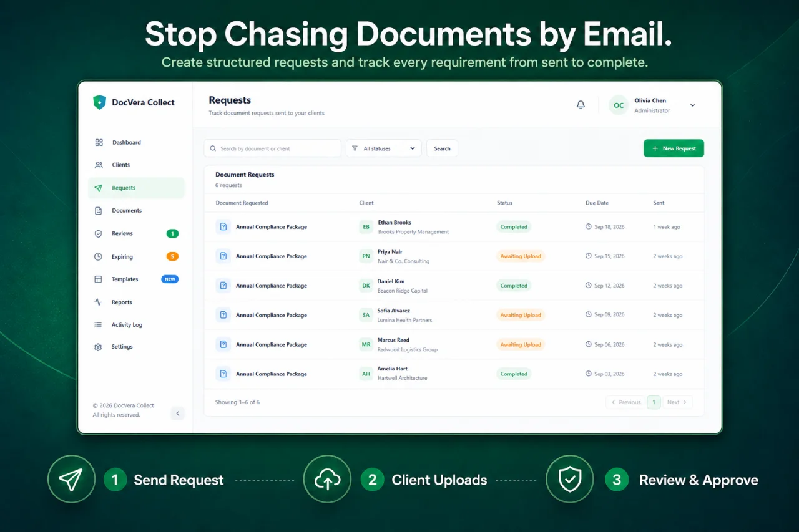Viewport: 799px width, 532px height.
Task: Click Awaiting Upload status for Priya Nair
Action: pyautogui.click(x=521, y=256)
